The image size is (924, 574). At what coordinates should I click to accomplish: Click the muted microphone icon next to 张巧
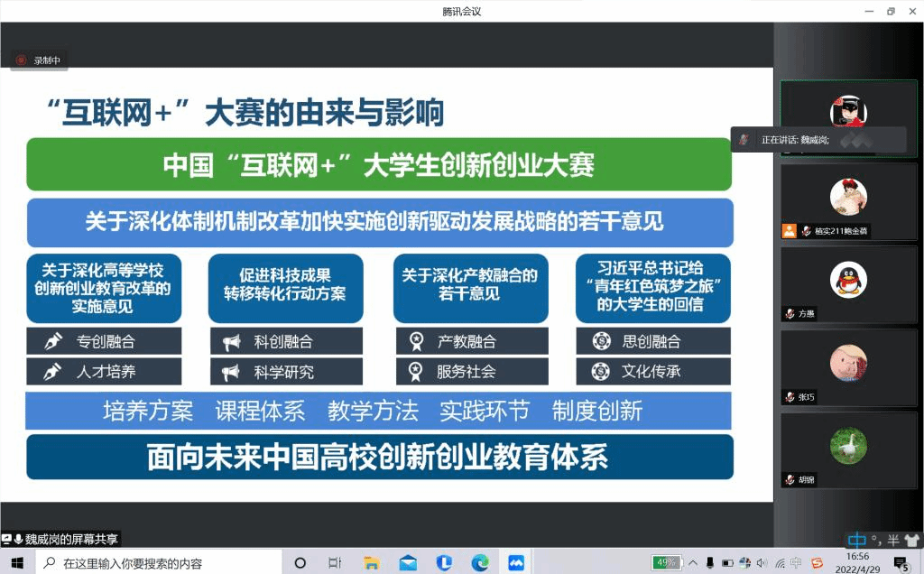[x=790, y=397]
